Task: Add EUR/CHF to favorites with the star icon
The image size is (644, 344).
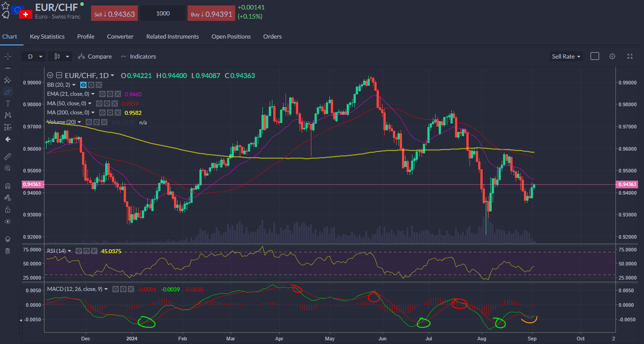Action: coord(5,6)
